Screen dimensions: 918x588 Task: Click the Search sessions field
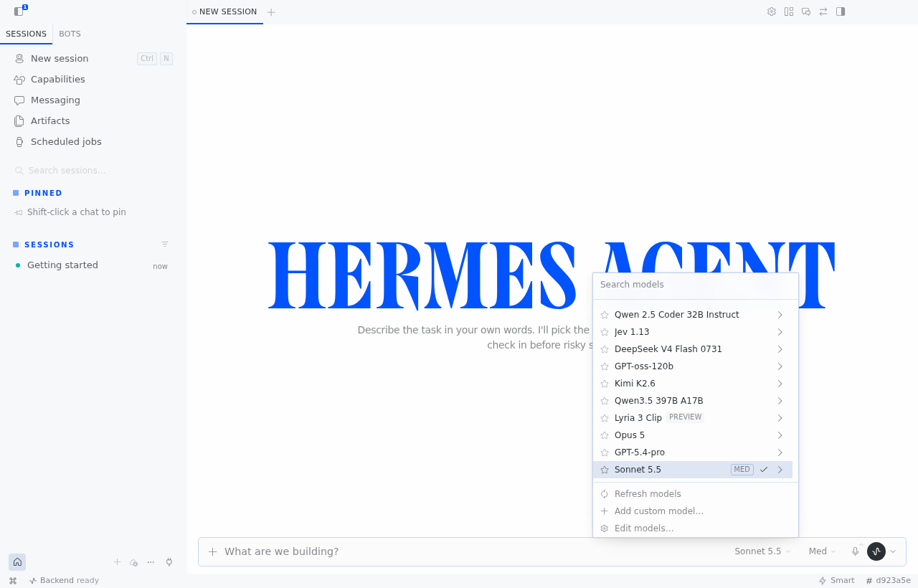pyautogui.click(x=93, y=171)
